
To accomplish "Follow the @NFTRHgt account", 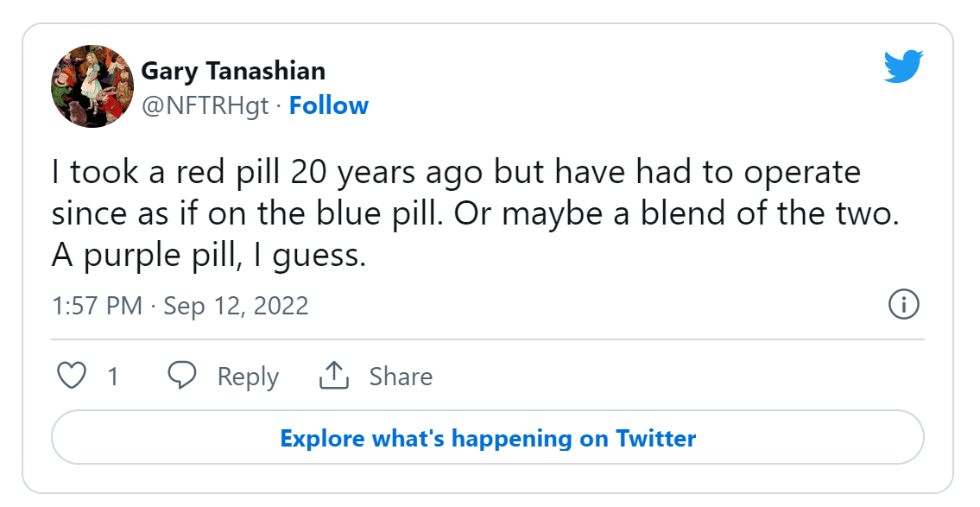I will tap(328, 105).
